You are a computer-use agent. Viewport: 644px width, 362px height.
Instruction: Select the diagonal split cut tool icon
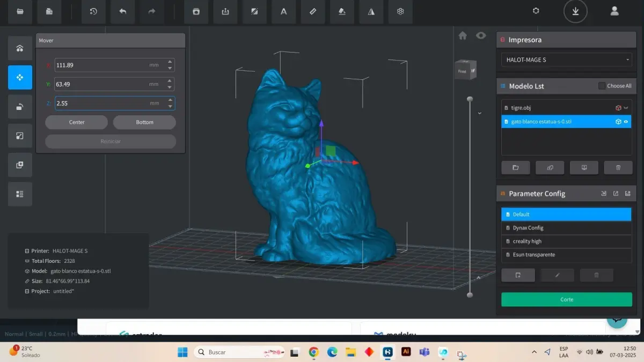click(254, 11)
